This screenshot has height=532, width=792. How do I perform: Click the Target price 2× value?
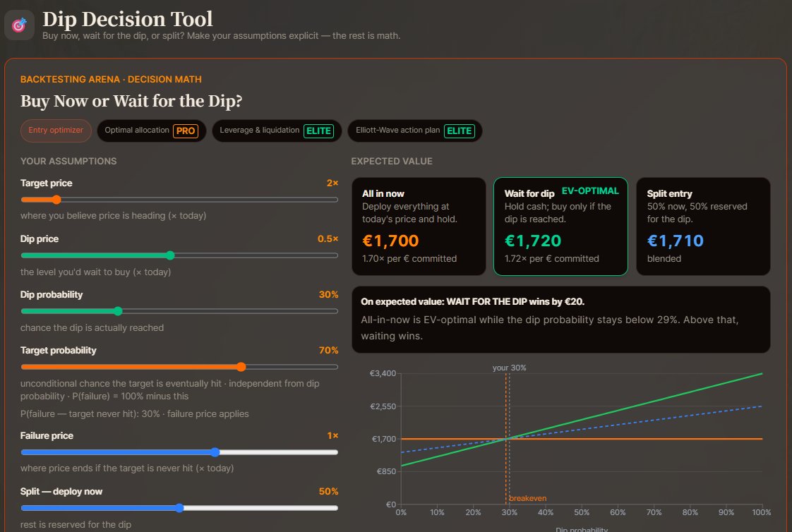[x=332, y=183]
